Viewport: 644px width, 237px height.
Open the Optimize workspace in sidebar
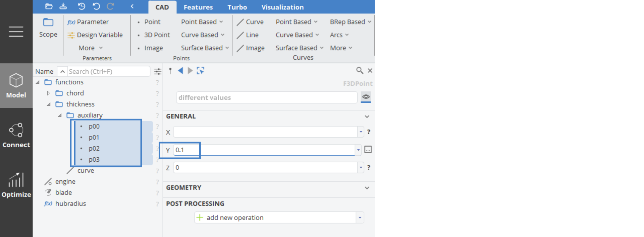pos(16,185)
